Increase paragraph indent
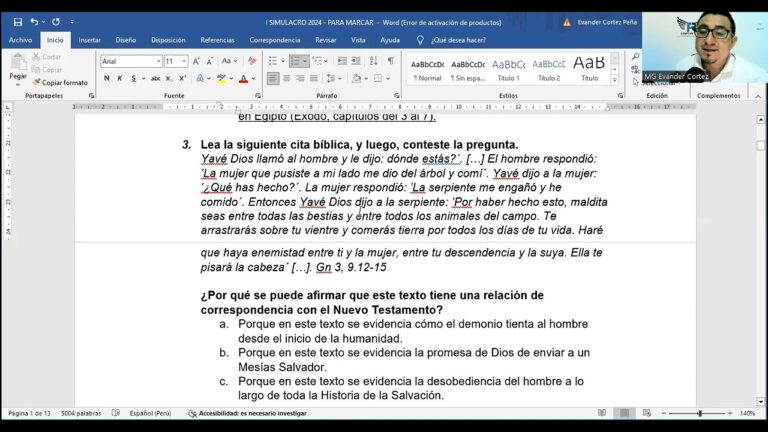Image resolution: width=768 pixels, height=432 pixels. [x=356, y=61]
